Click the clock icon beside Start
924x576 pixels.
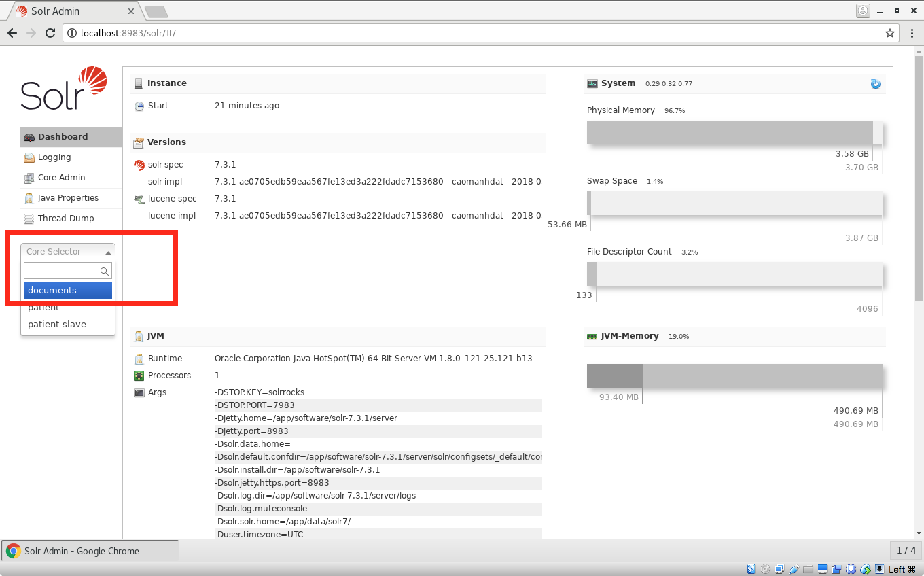pos(139,106)
